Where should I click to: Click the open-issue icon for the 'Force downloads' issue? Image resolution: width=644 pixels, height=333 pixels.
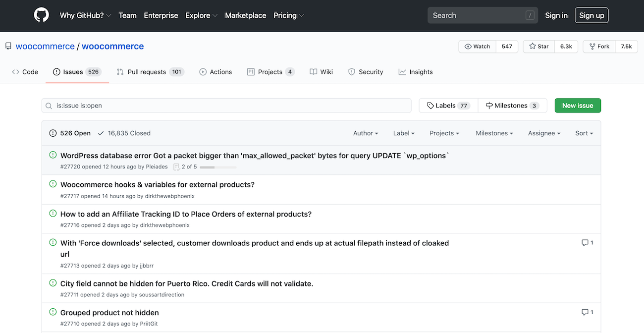(x=53, y=242)
